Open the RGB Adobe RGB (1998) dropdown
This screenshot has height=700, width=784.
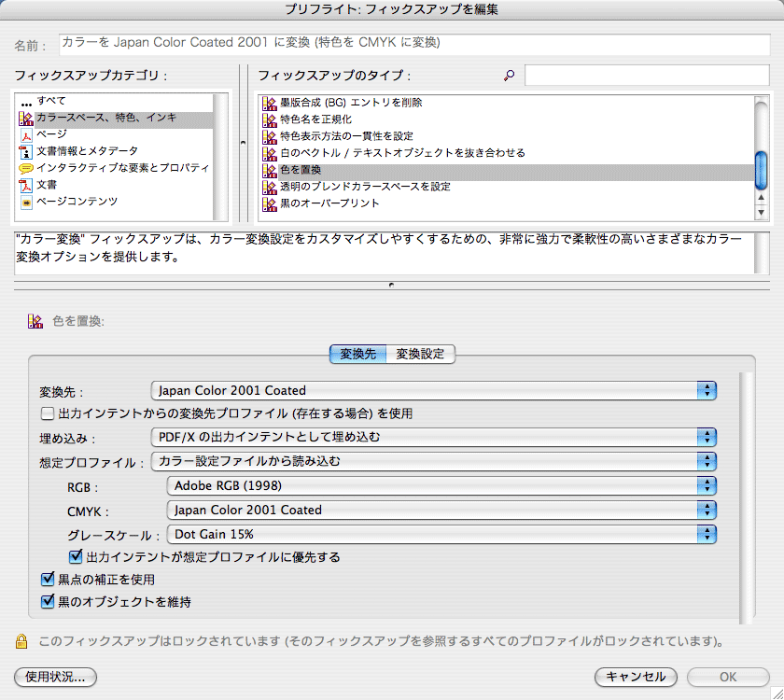[x=441, y=485]
